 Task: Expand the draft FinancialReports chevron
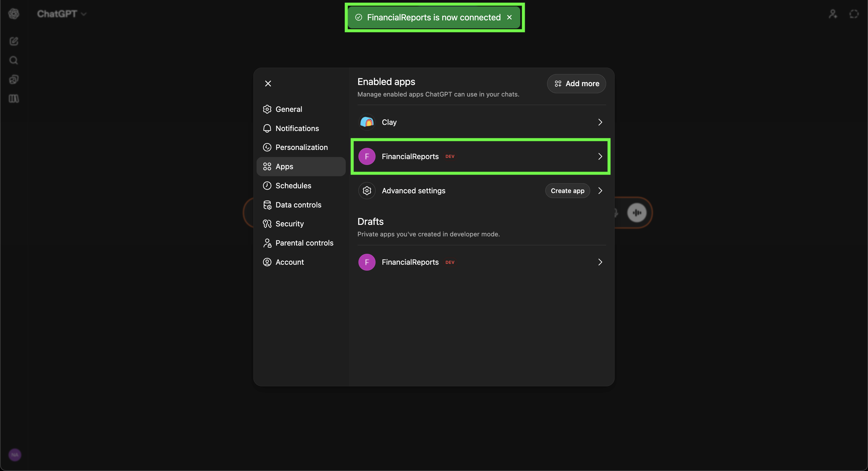point(600,262)
